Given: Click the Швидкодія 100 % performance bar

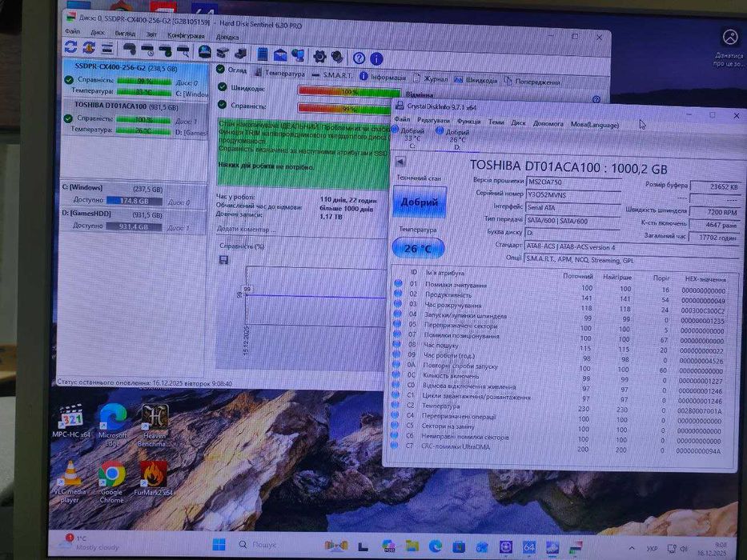Looking at the screenshot, I should (350, 90).
